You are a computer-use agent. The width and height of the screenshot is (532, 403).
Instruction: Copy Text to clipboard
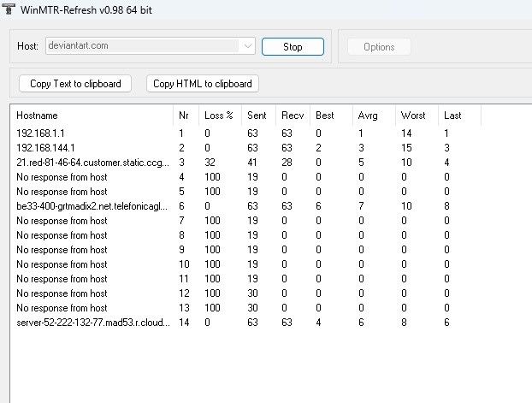[75, 84]
